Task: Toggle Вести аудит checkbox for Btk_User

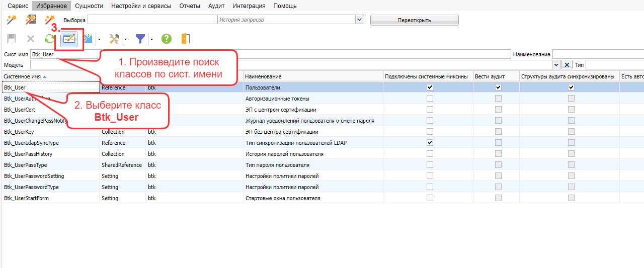Action: pos(498,87)
